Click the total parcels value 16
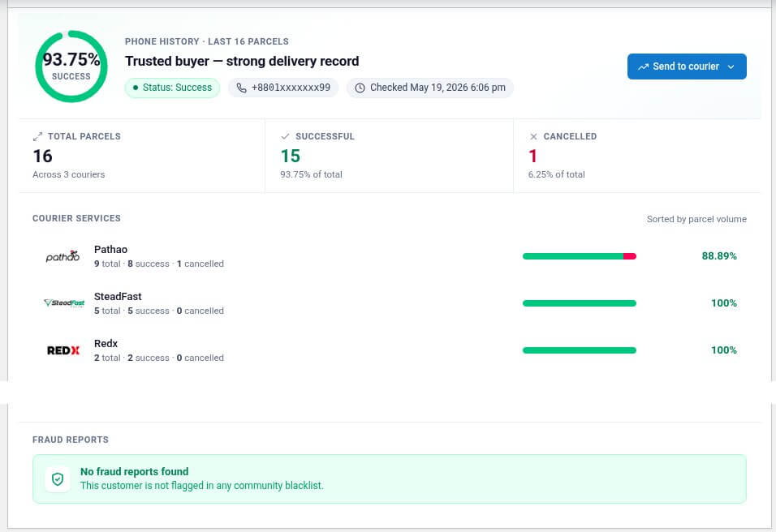This screenshot has width=776, height=532. (42, 157)
